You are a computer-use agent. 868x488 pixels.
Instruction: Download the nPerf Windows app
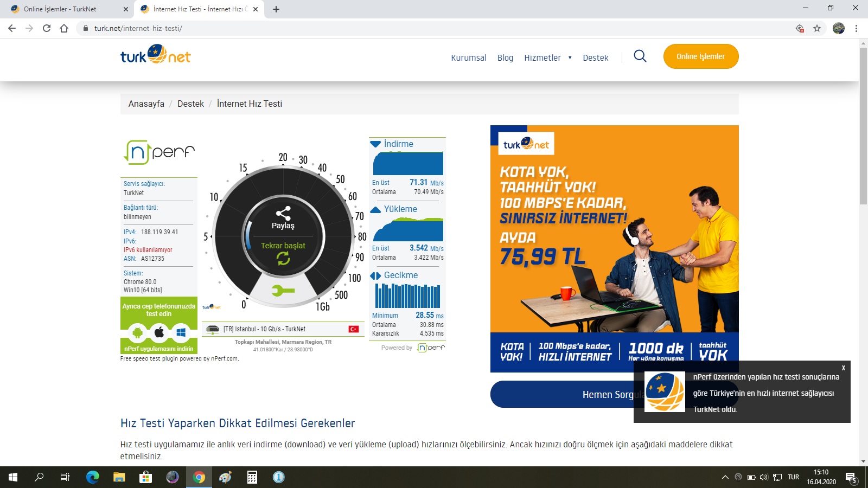tap(181, 332)
